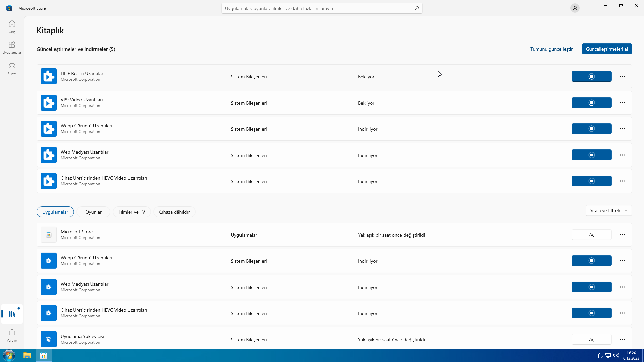644x362 pixels.
Task: Click Webp Görüntü Uzantıları icon in apps list
Action: [49, 261]
